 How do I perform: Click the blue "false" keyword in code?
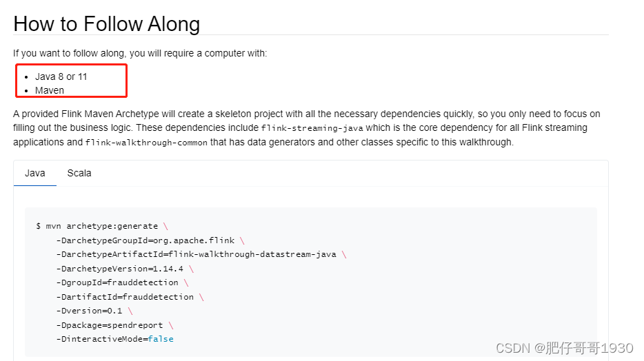[161, 339]
